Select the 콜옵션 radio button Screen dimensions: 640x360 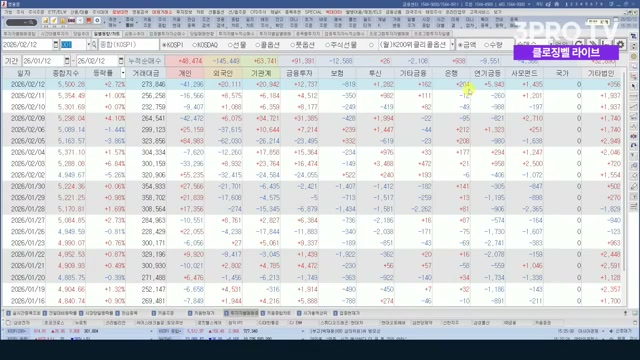click(x=268, y=45)
